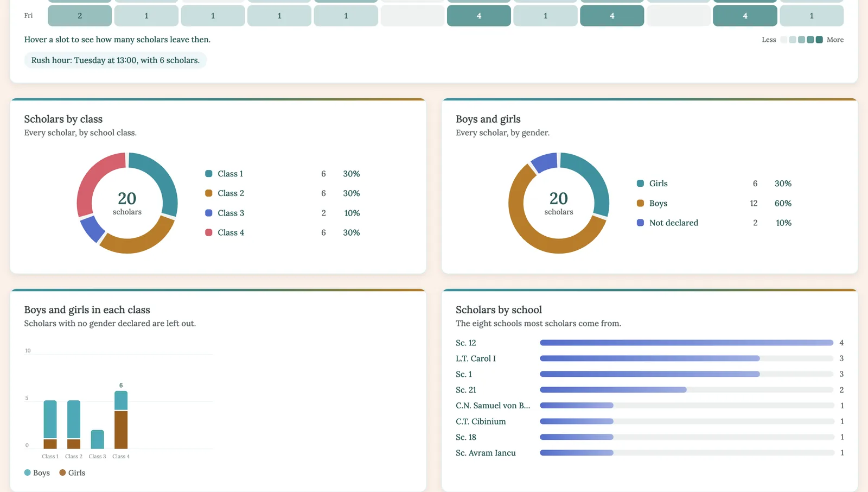Viewport: 868px width, 492px height.
Task: Click the Sc. Avram Iancu progress bar
Action: [x=686, y=453]
